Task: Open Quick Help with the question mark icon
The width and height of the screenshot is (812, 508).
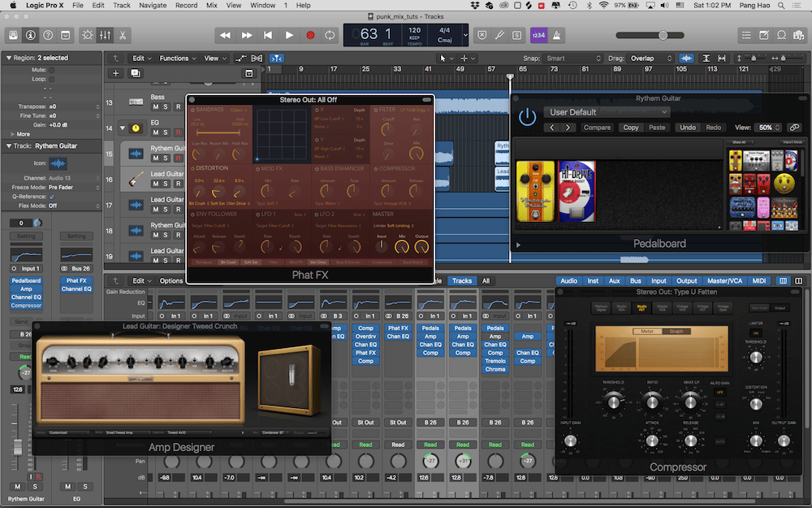Action: 48,35
